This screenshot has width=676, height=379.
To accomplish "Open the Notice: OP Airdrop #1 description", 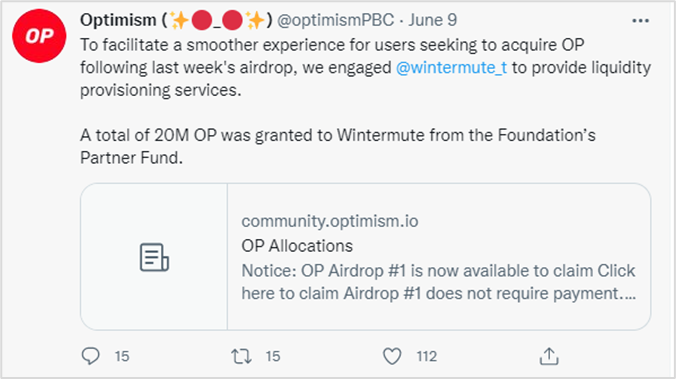I will (438, 282).
